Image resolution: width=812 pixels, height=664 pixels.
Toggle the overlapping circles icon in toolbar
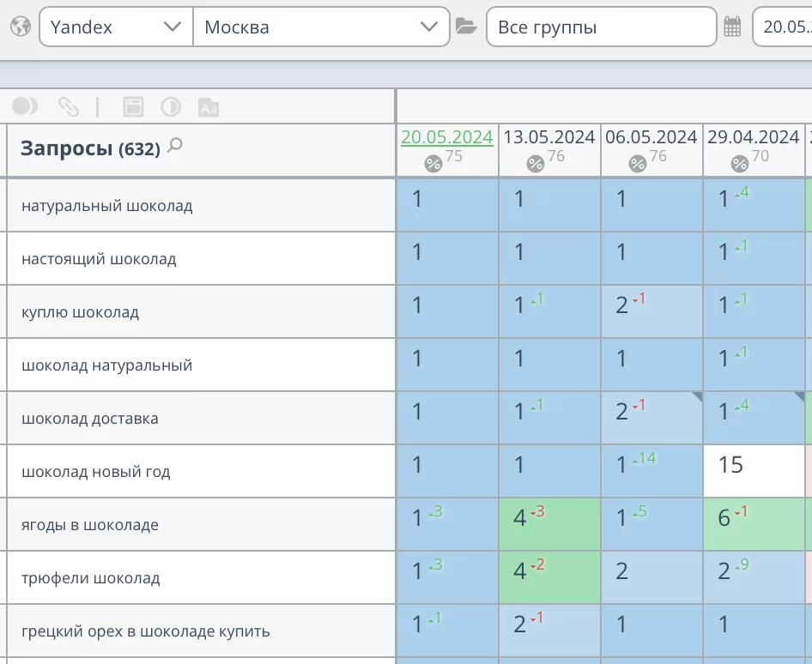tap(25, 106)
